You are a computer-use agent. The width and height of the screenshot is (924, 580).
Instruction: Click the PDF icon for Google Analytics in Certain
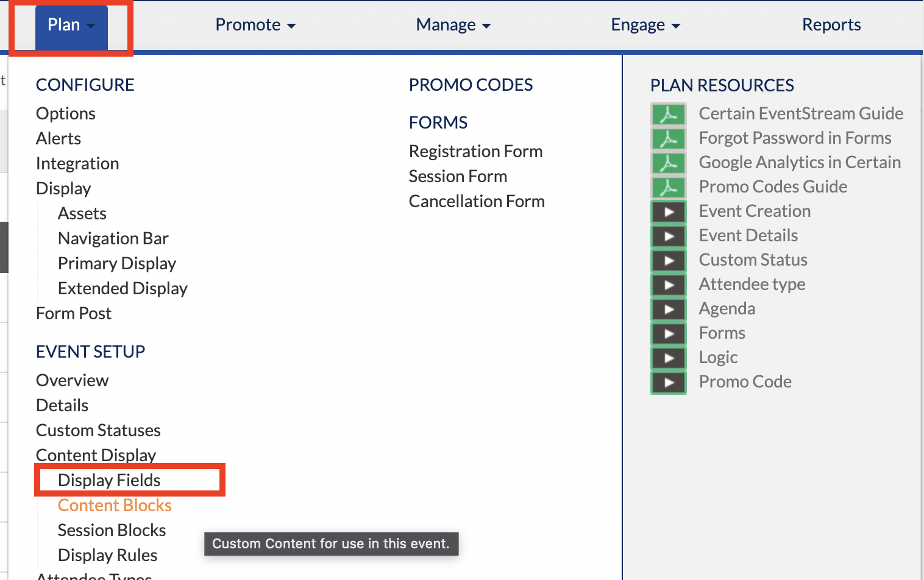[669, 163]
